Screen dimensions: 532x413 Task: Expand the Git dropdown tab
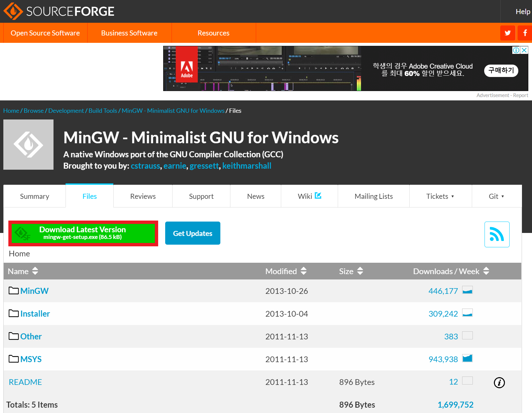click(x=497, y=196)
